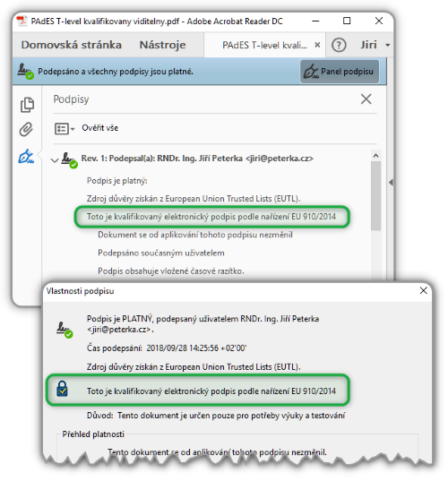Expand the right pane with collapse arrow
Image resolution: width=448 pixels, height=481 pixels.
tap(391, 183)
